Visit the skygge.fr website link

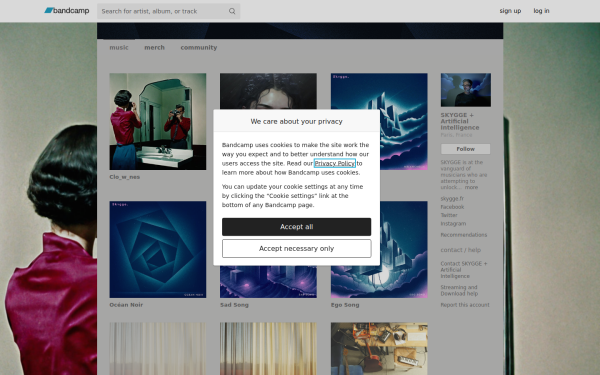click(x=452, y=199)
